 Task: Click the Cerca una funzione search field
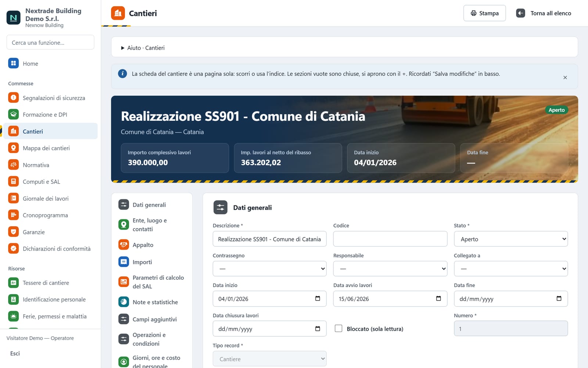50,42
